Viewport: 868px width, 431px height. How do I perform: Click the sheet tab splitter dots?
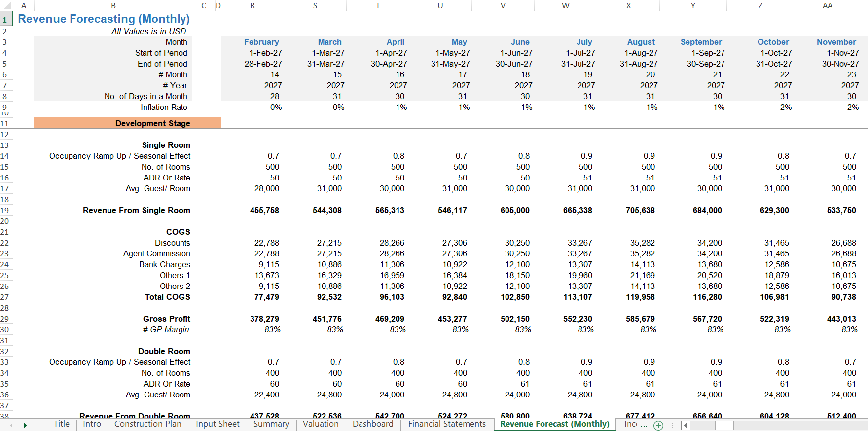click(672, 425)
